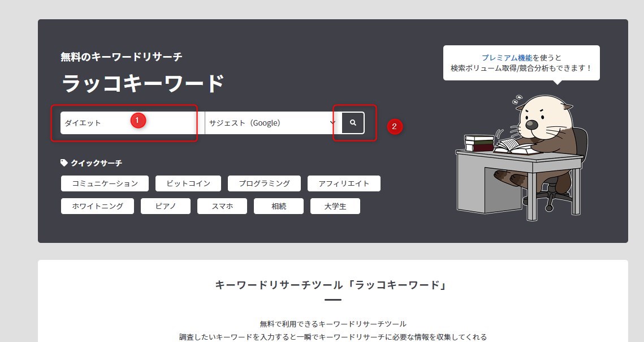Click the red circle badge numbered 1
This screenshot has width=644, height=342.
[139, 121]
